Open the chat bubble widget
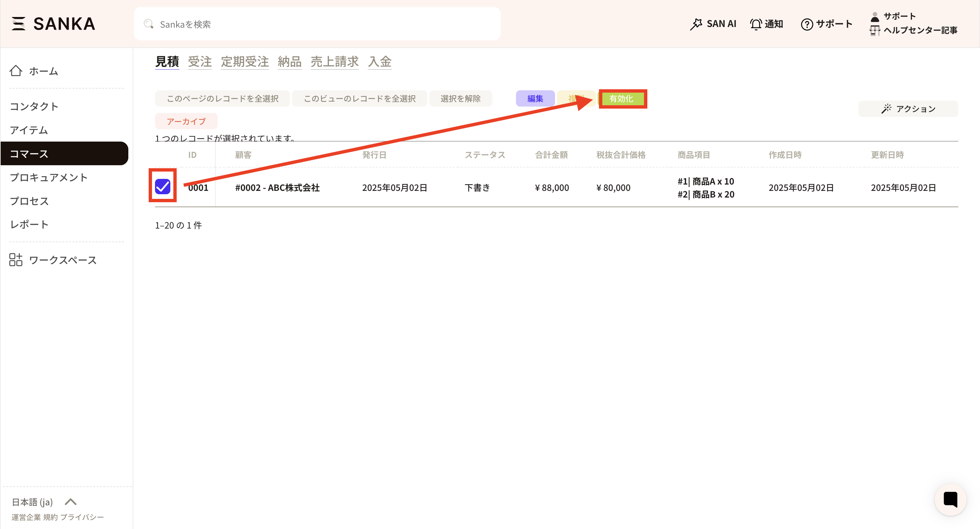The image size is (980, 529). pyautogui.click(x=950, y=499)
